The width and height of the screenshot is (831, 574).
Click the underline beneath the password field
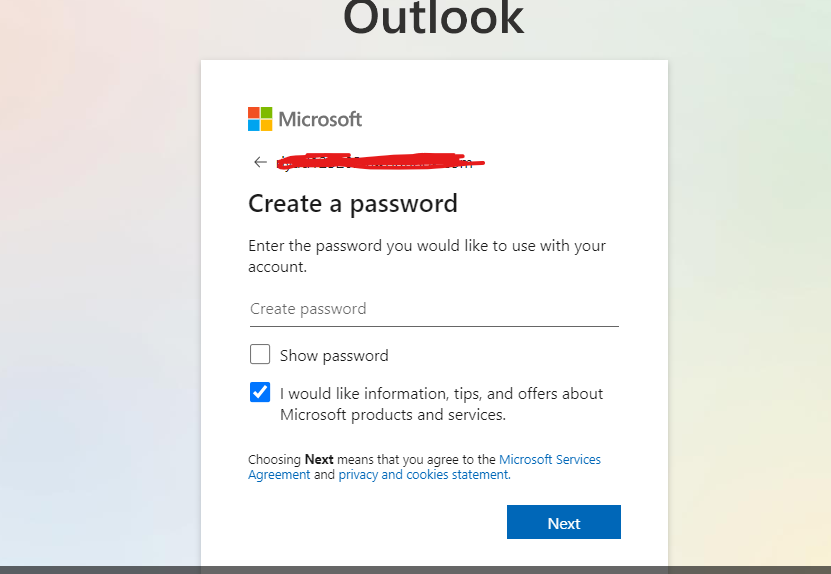[433, 326]
